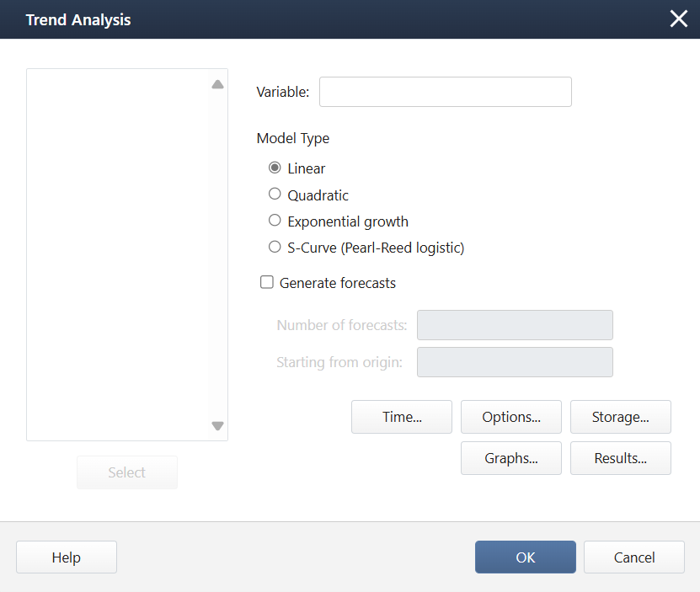
Task: Open the Options... sub-dialog
Action: [x=510, y=417]
